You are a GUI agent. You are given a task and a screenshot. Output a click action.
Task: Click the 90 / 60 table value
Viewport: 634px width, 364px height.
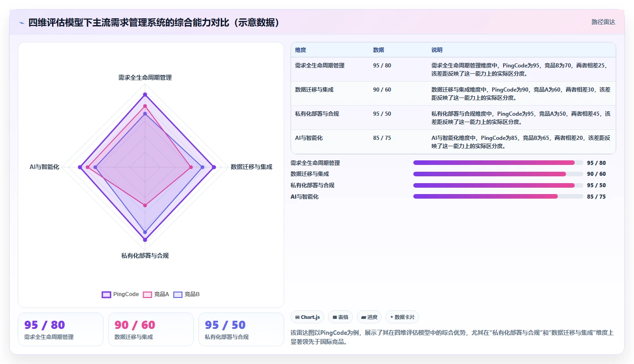click(x=382, y=90)
